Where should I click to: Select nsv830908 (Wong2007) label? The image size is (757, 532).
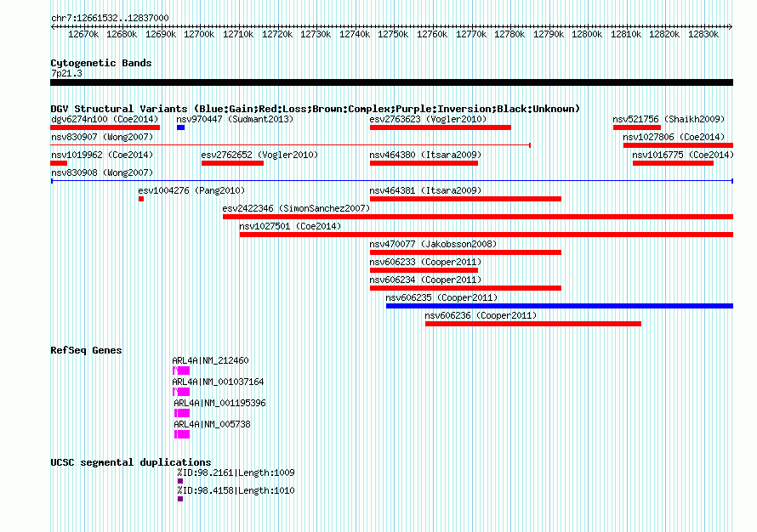click(102, 173)
